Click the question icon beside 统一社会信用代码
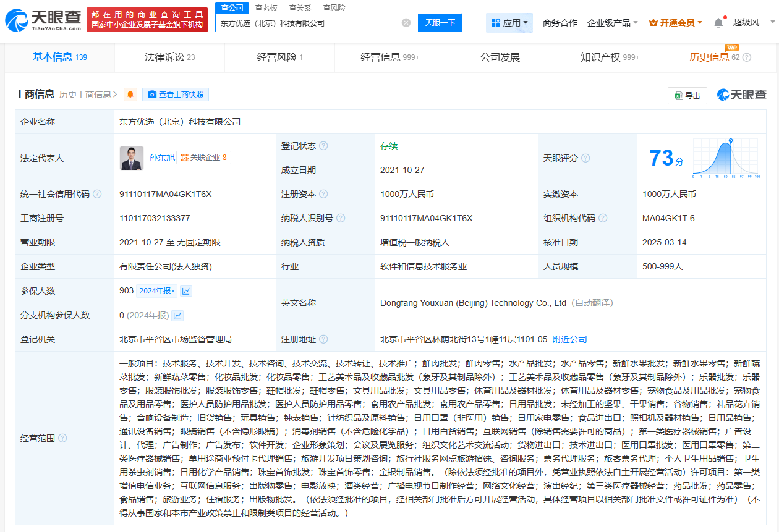This screenshot has width=779, height=532. pos(97,195)
